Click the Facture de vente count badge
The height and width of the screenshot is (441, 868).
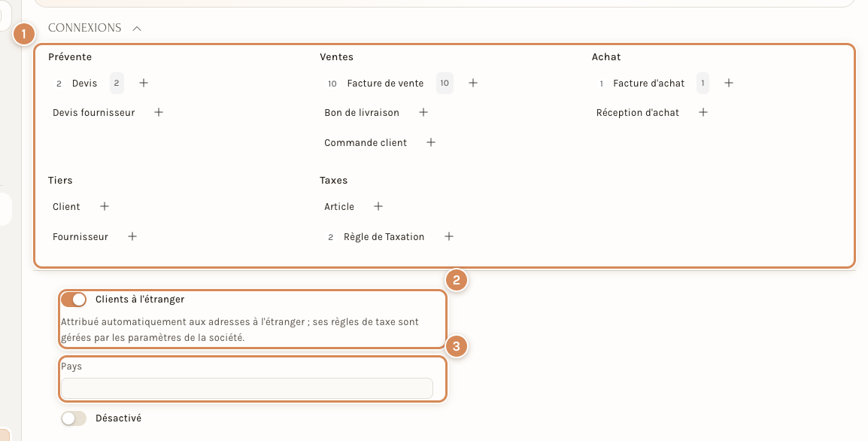445,83
